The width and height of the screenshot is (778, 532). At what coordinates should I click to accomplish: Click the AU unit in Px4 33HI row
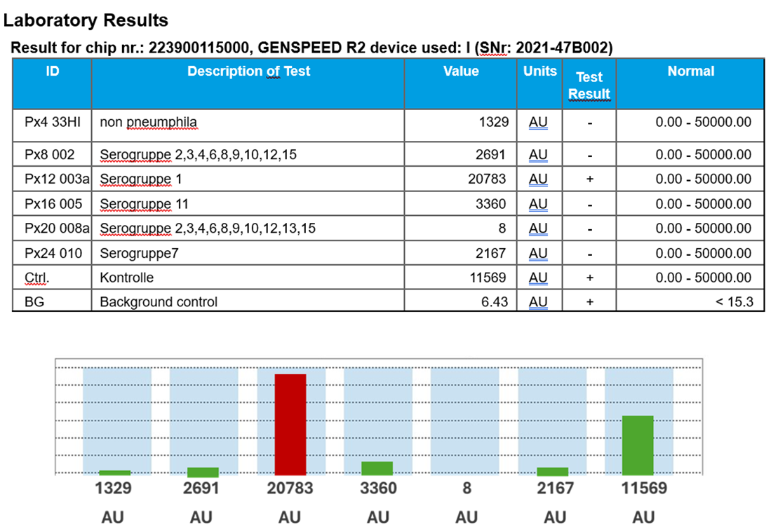point(538,123)
